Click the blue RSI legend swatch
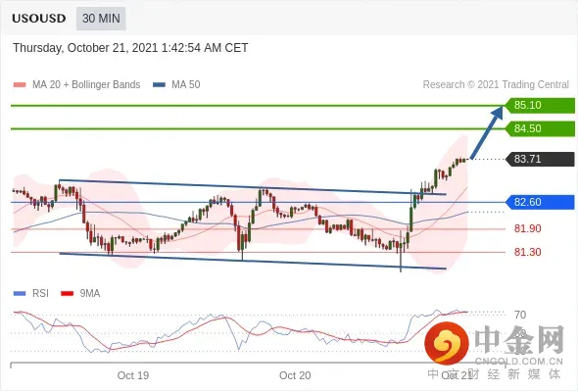578x392 pixels. click(x=20, y=294)
